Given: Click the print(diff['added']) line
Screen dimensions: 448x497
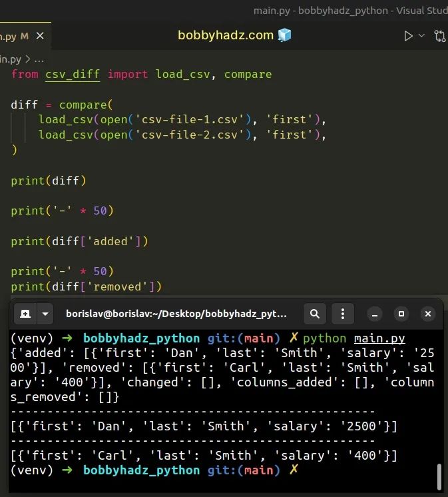Looking at the screenshot, I should coord(79,242).
